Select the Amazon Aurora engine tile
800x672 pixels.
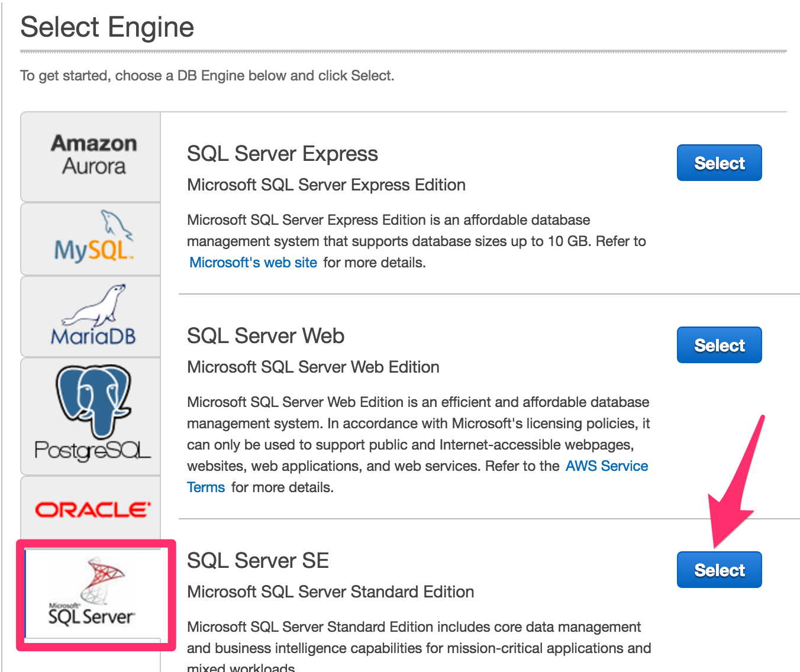pyautogui.click(x=90, y=156)
